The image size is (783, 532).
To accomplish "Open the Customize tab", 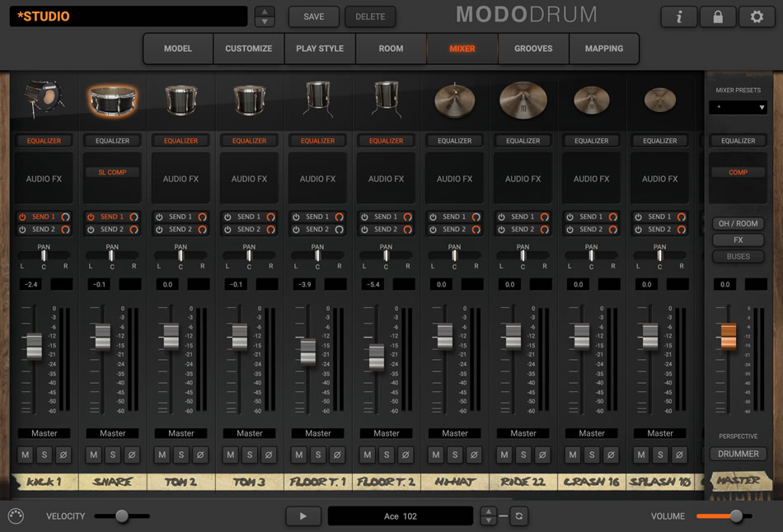I will point(248,49).
